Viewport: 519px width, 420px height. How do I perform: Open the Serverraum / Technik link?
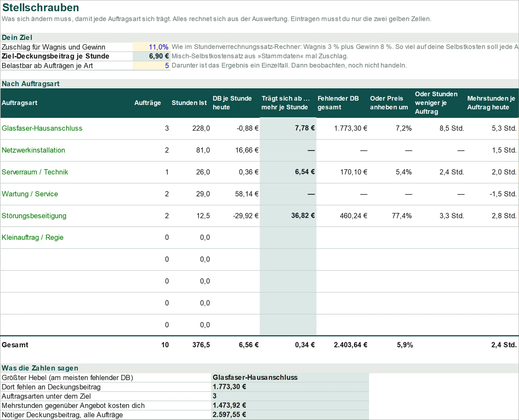pos(35,172)
